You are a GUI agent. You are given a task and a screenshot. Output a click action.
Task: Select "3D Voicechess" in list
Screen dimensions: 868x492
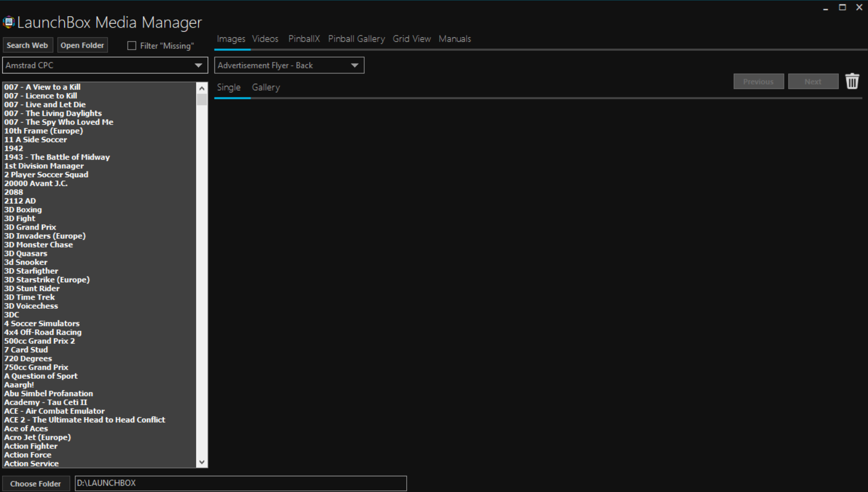click(x=31, y=306)
